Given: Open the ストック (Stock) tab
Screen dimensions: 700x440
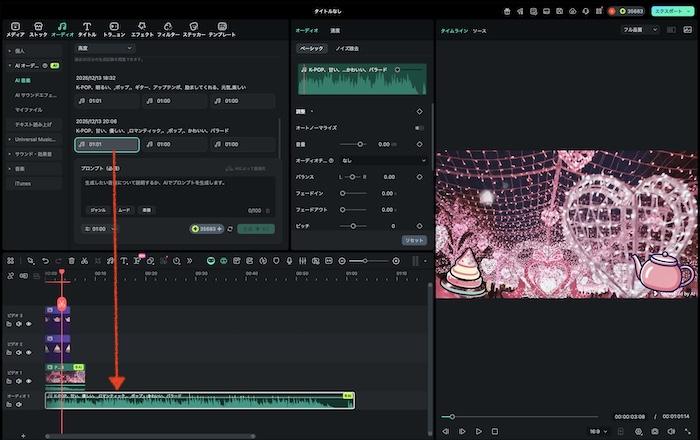Looking at the screenshot, I should 38,29.
